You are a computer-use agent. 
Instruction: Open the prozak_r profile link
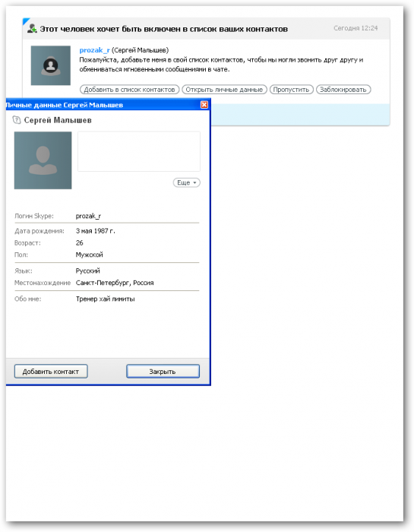tap(94, 50)
